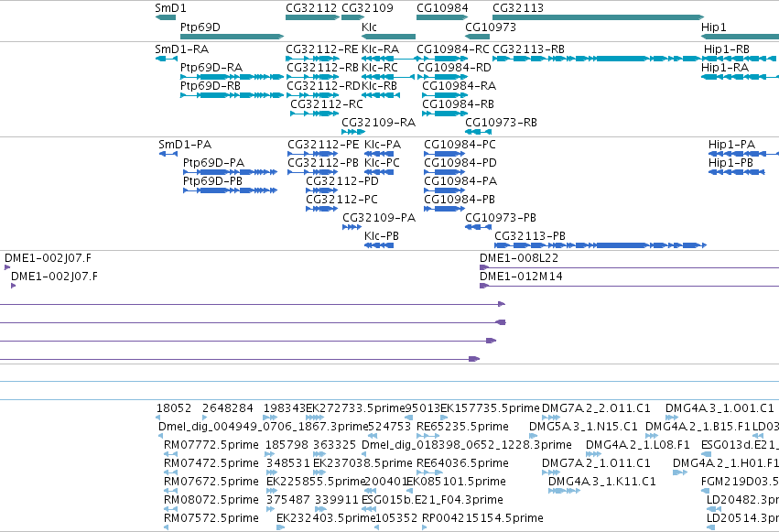Select the Ptp69D-RB transcript glyph
779x532 pixels.
tap(232, 95)
